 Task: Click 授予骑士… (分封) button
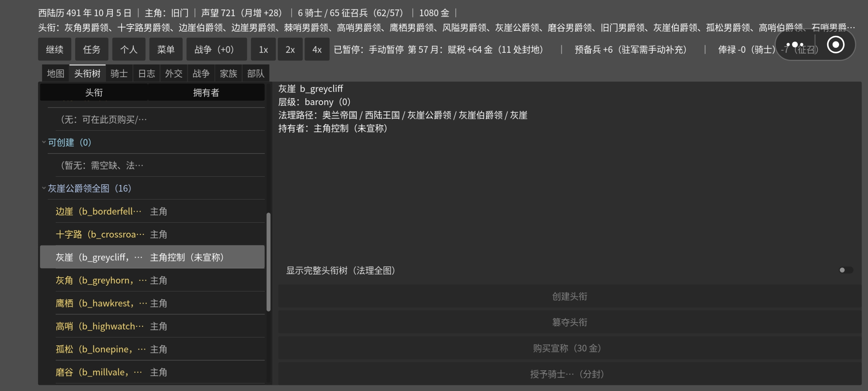[x=570, y=374]
